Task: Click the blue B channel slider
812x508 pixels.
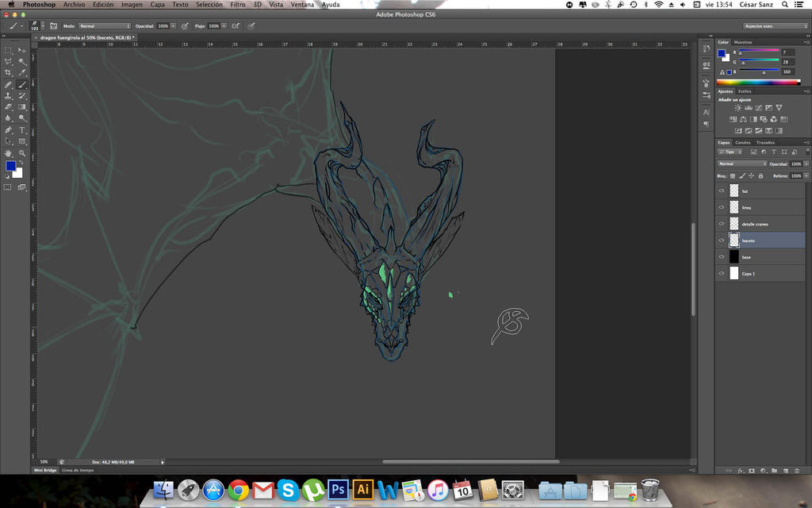Action: (x=759, y=71)
